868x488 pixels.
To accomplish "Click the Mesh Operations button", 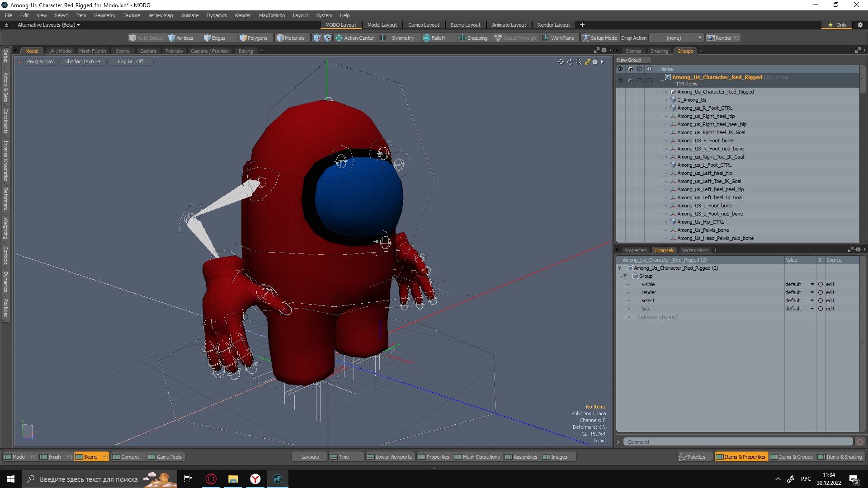I will pyautogui.click(x=477, y=457).
